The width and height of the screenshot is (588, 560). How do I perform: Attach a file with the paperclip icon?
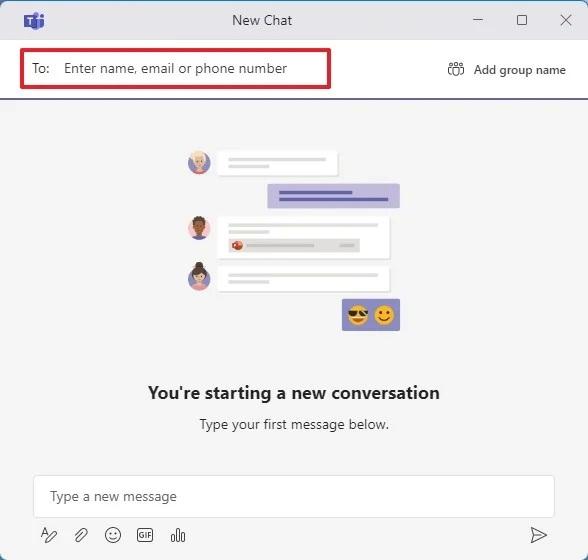pyautogui.click(x=81, y=535)
